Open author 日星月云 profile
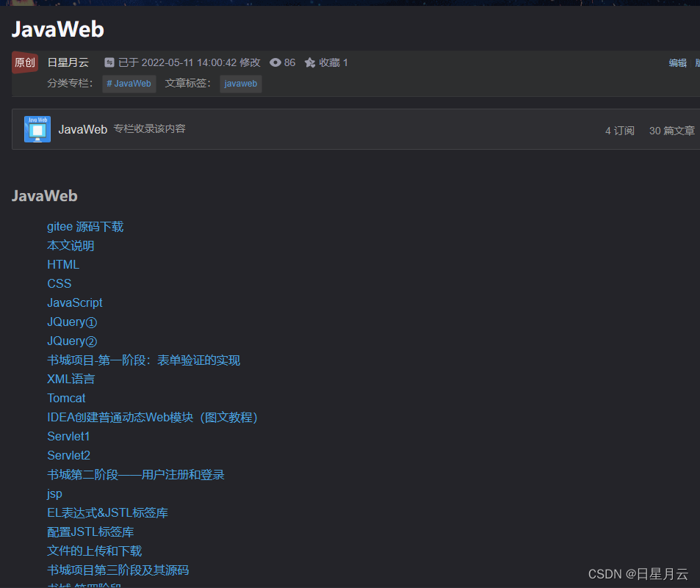 click(x=68, y=62)
